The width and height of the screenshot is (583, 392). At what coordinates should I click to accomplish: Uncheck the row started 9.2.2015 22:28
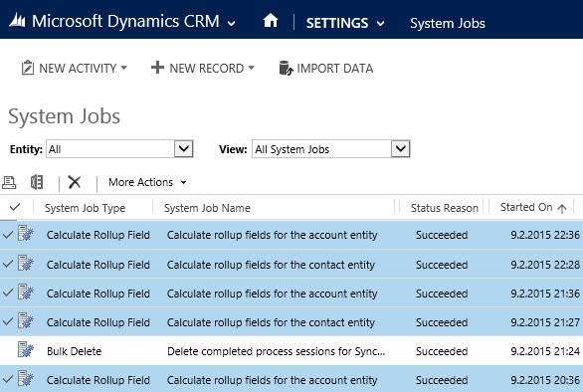click(7, 264)
